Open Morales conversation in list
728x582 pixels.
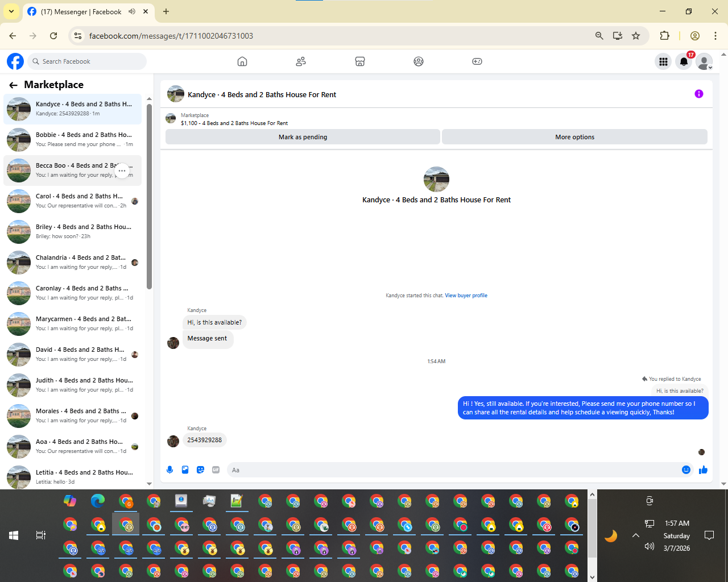(x=72, y=416)
